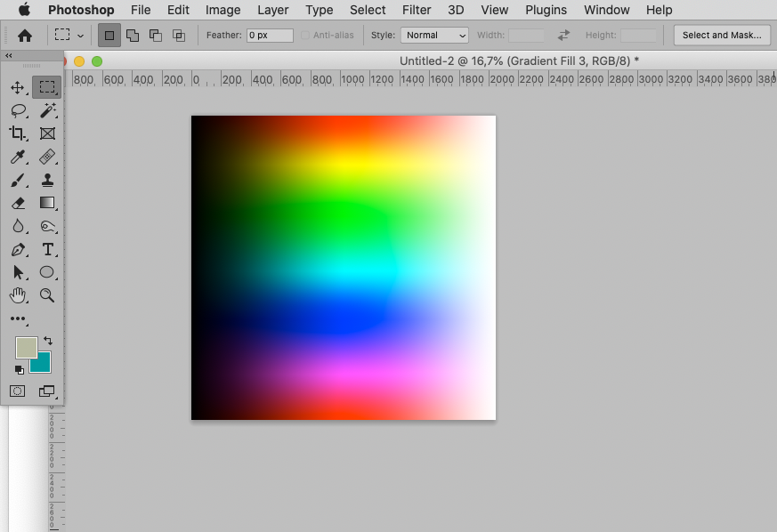The width and height of the screenshot is (777, 532).
Task: Toggle Subtract from selection mode
Action: (x=156, y=35)
